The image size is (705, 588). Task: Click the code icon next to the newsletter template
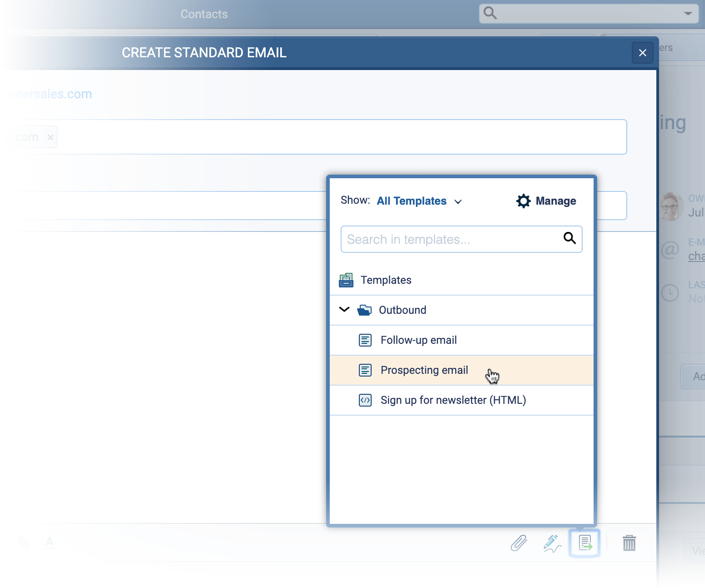tap(365, 400)
